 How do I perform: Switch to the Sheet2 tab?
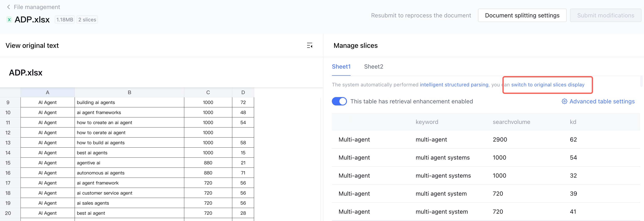[373, 66]
